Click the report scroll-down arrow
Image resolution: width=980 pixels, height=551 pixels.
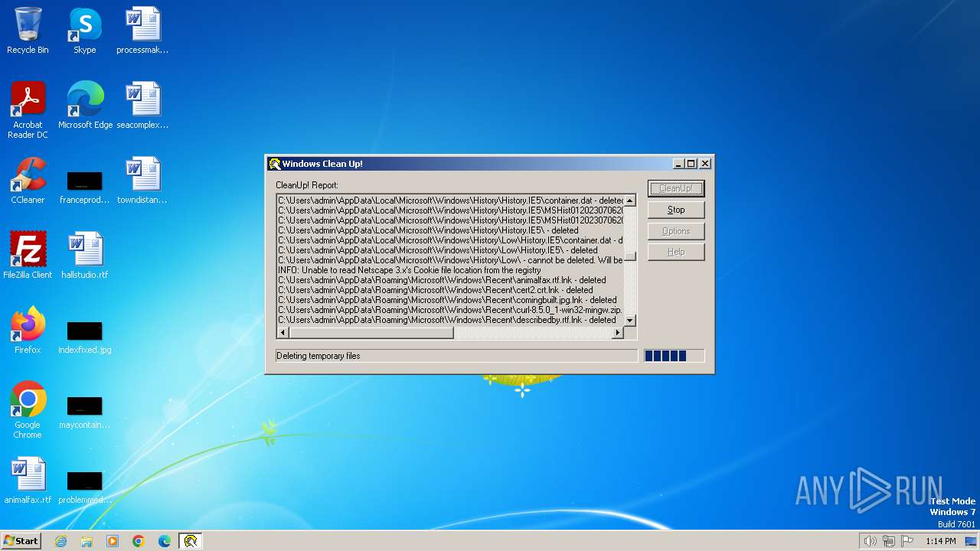630,321
